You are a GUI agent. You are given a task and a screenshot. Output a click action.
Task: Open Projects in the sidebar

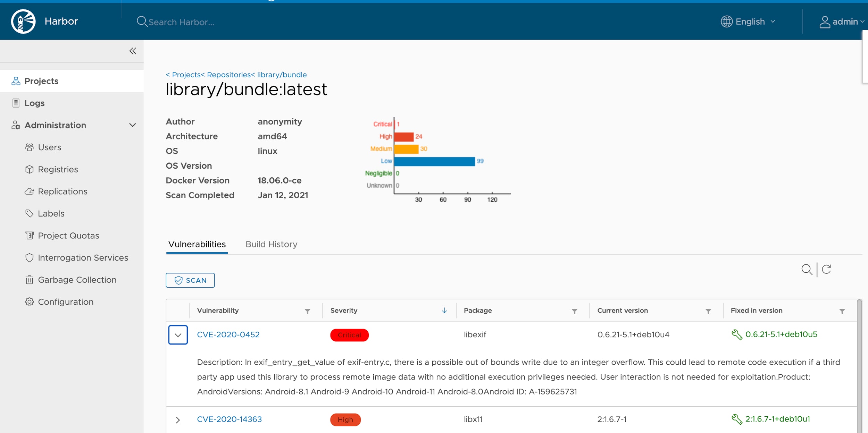click(72, 81)
